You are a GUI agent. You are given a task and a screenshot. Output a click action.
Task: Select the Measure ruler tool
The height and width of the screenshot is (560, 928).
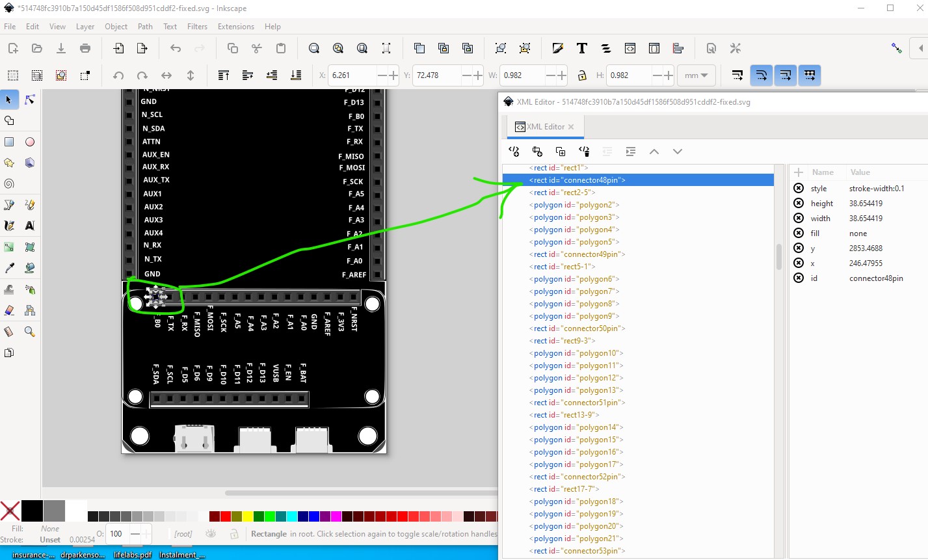tap(9, 332)
